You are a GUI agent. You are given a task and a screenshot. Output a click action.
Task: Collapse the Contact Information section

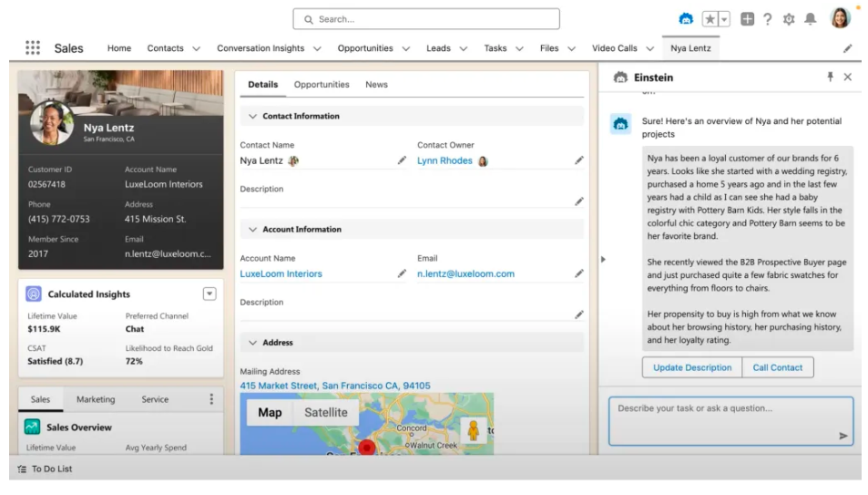(x=252, y=117)
